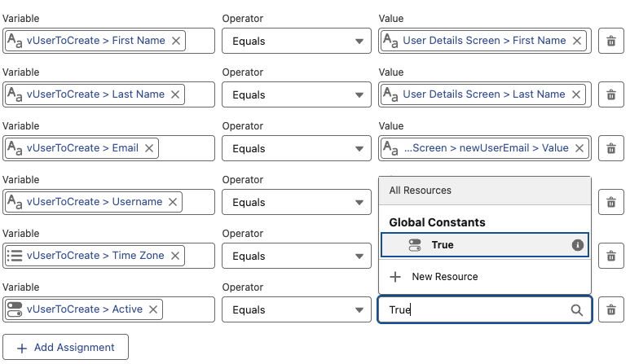Open Operator dropdown for Email row

click(297, 148)
